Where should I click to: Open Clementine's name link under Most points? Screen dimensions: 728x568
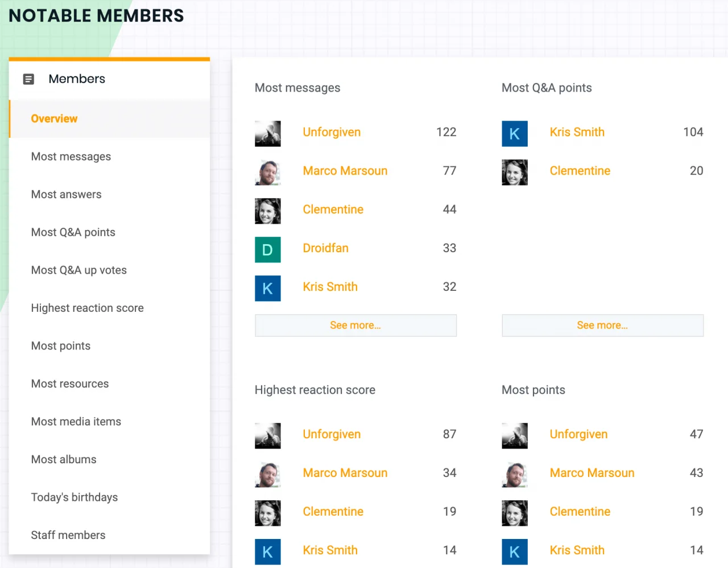(580, 512)
